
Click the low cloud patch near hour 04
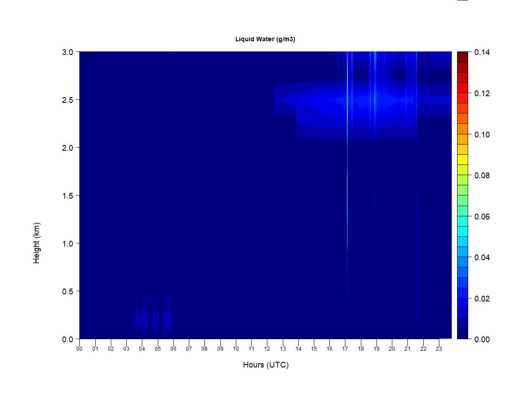pyautogui.click(x=152, y=317)
